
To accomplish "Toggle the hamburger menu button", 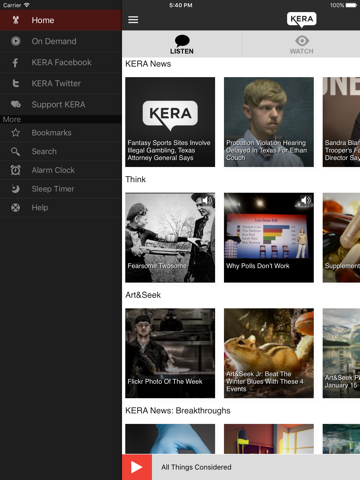I will (133, 20).
